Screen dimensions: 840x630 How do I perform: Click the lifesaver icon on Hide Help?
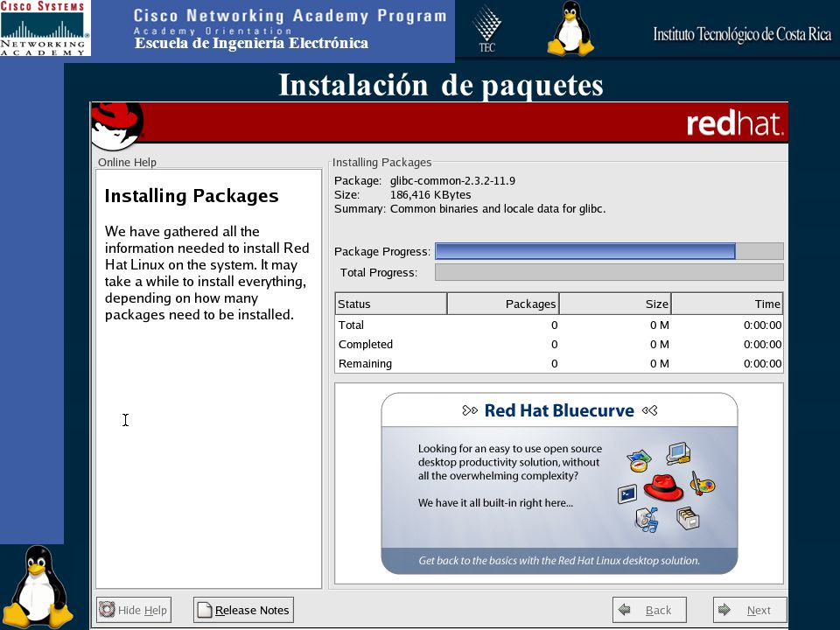click(x=107, y=610)
